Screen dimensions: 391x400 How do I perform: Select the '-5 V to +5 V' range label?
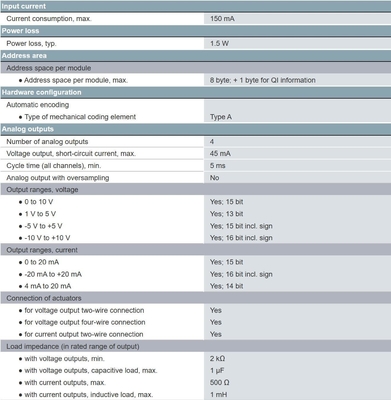43,226
